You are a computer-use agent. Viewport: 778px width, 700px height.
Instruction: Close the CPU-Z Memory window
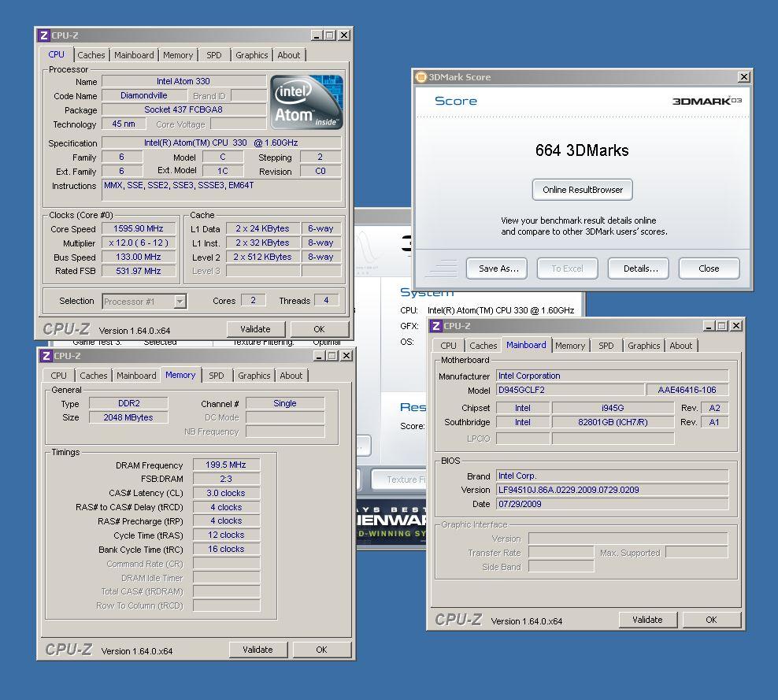pyautogui.click(x=346, y=356)
